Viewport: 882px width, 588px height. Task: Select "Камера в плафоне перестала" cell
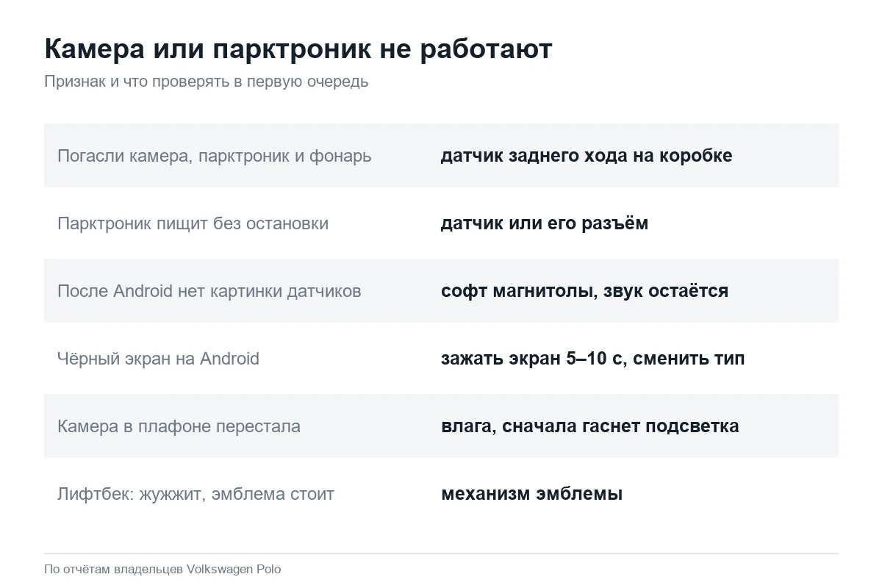tap(179, 426)
